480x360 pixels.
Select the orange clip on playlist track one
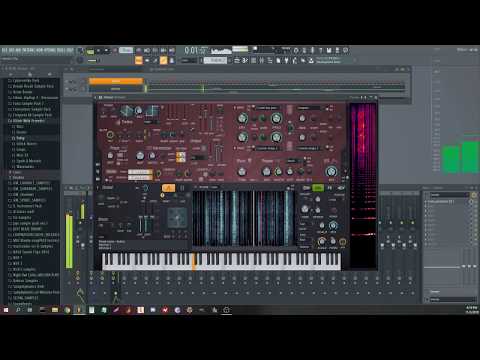tap(116, 81)
